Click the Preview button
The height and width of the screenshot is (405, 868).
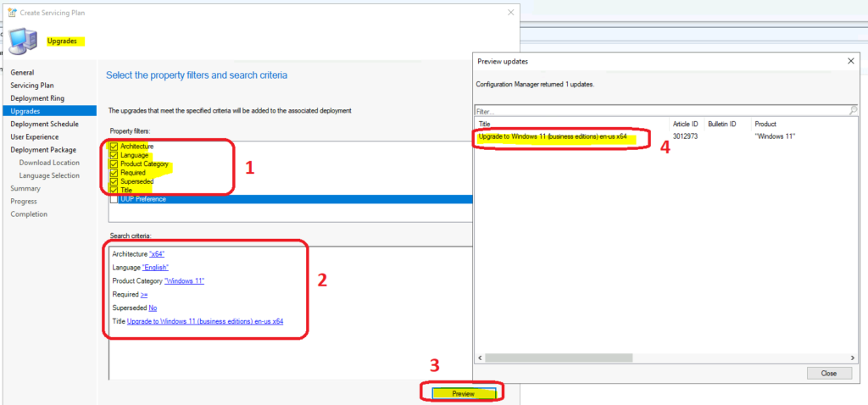(463, 393)
